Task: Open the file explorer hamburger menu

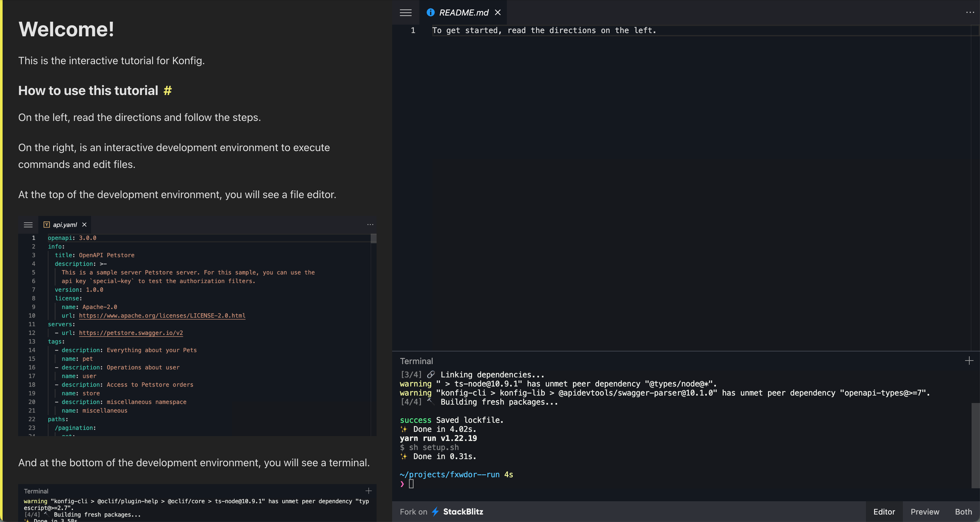Action: (x=405, y=13)
